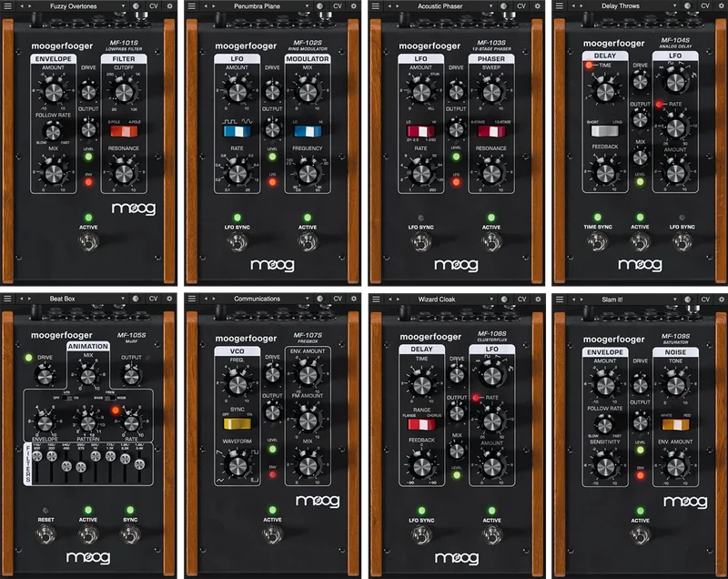Click the RESONANCE knob on MF-101S
This screenshot has height=579, width=728.
(x=124, y=174)
